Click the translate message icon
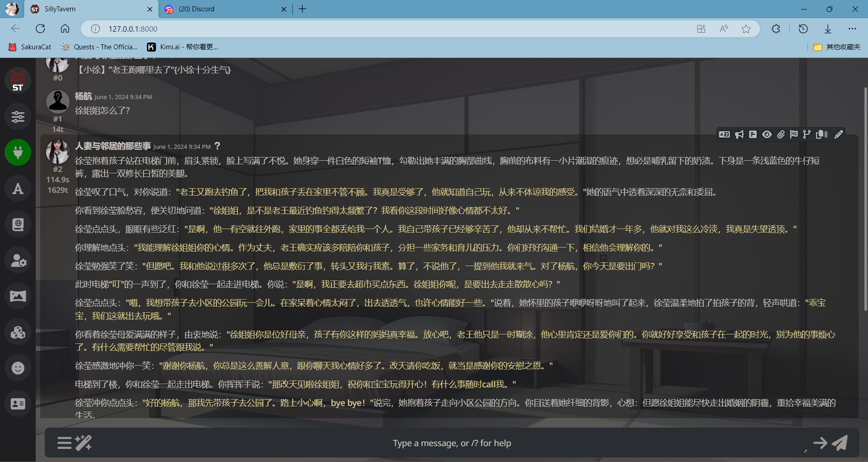This screenshot has height=462, width=868. [724, 134]
